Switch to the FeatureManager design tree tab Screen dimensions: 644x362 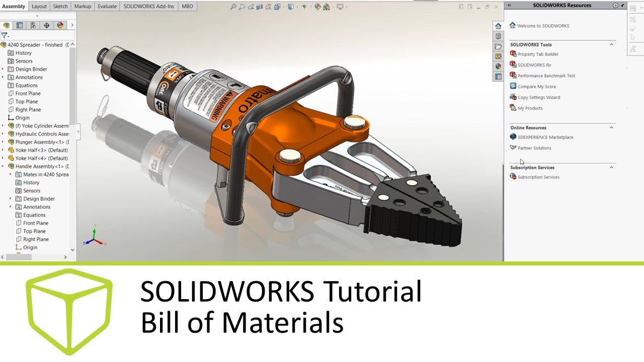pyautogui.click(x=7, y=25)
